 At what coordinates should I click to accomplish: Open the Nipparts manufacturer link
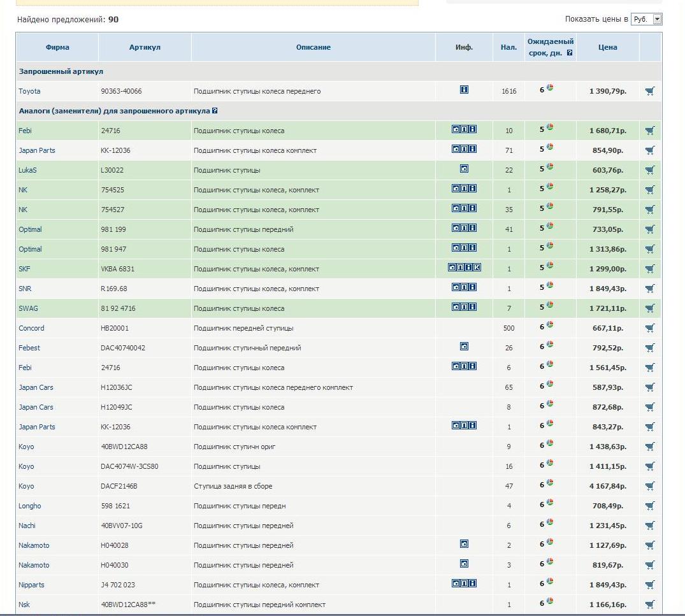click(x=32, y=585)
